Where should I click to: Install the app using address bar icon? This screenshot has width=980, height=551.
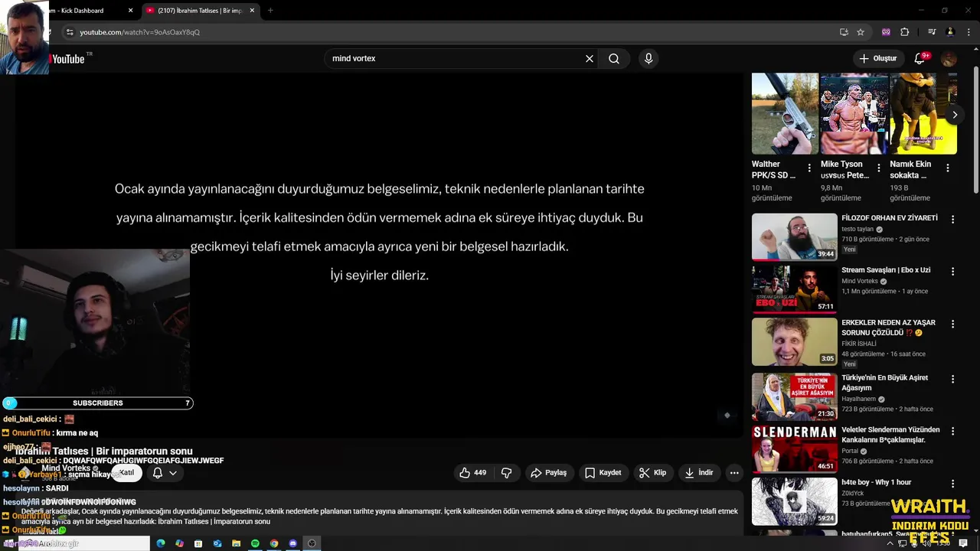[x=844, y=32]
